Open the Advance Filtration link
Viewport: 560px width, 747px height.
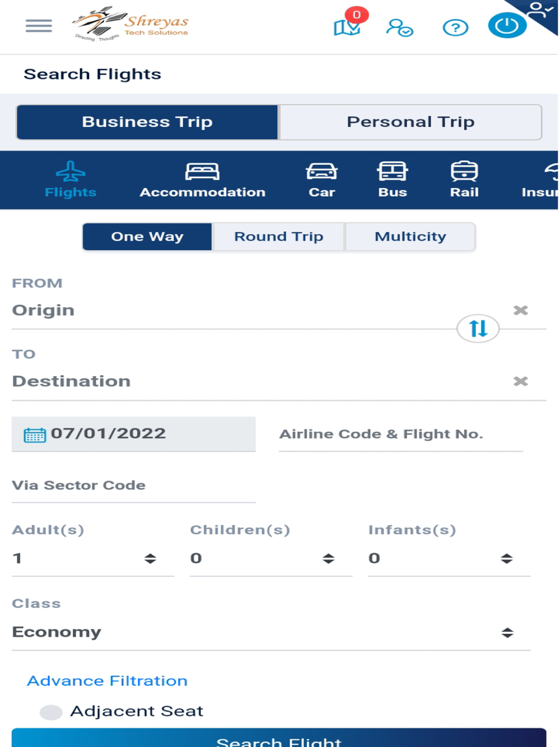[107, 681]
